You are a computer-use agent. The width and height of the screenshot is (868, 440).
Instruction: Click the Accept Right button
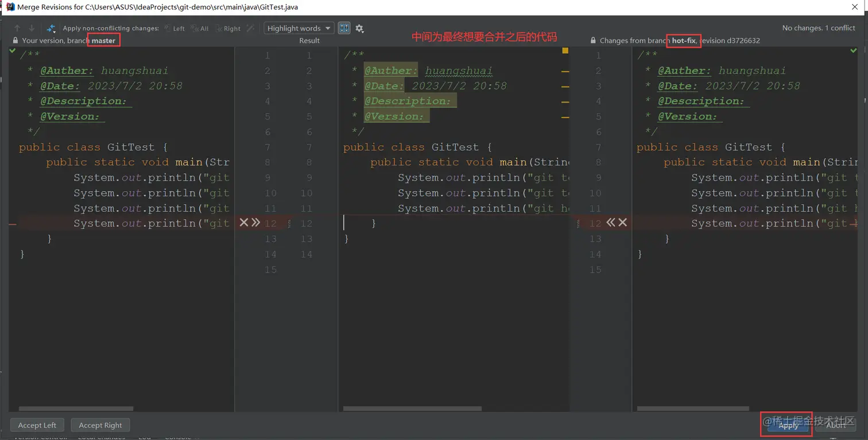tap(100, 425)
